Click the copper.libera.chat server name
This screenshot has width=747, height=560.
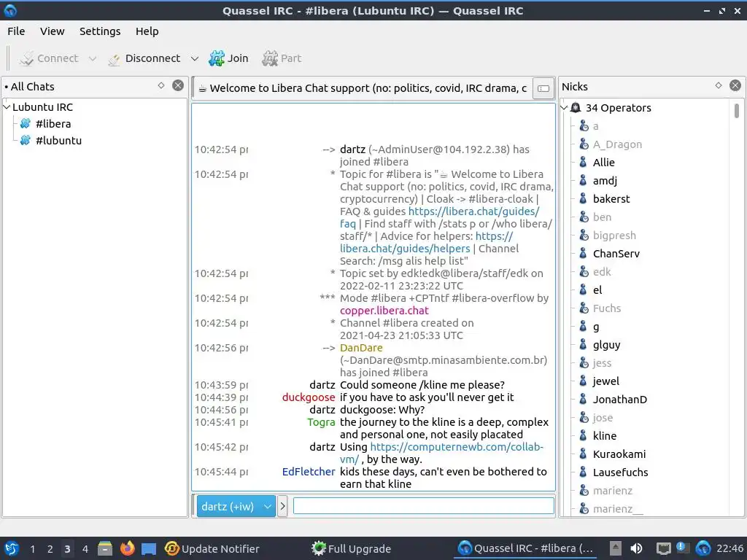tap(384, 311)
